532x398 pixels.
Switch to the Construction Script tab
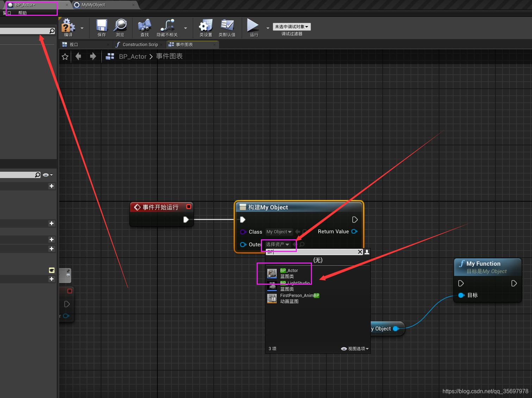point(140,45)
